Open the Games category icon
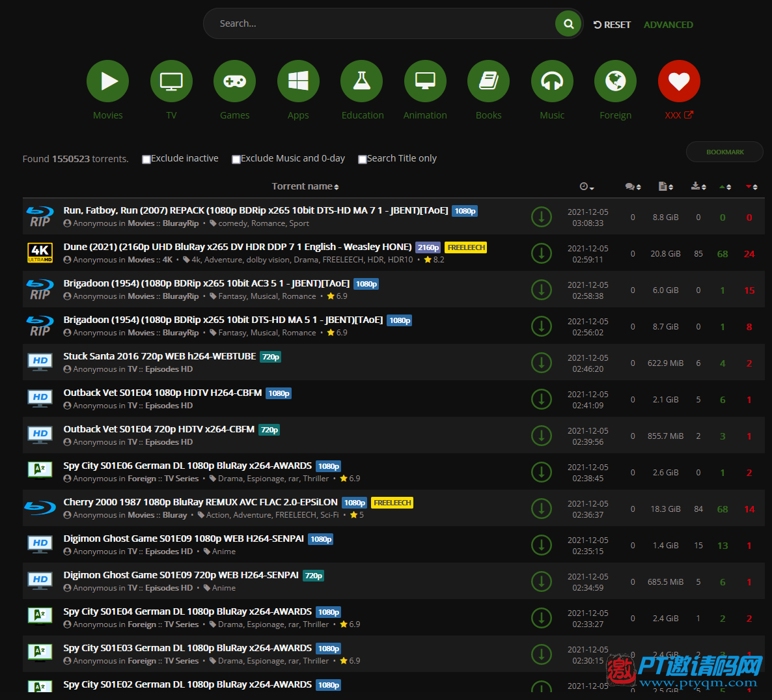 (x=235, y=81)
